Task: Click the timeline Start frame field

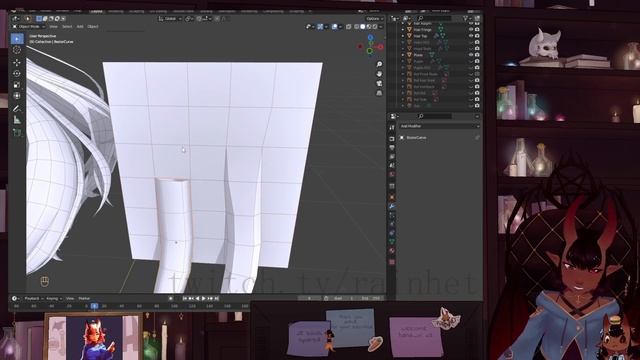Action: tap(344, 298)
